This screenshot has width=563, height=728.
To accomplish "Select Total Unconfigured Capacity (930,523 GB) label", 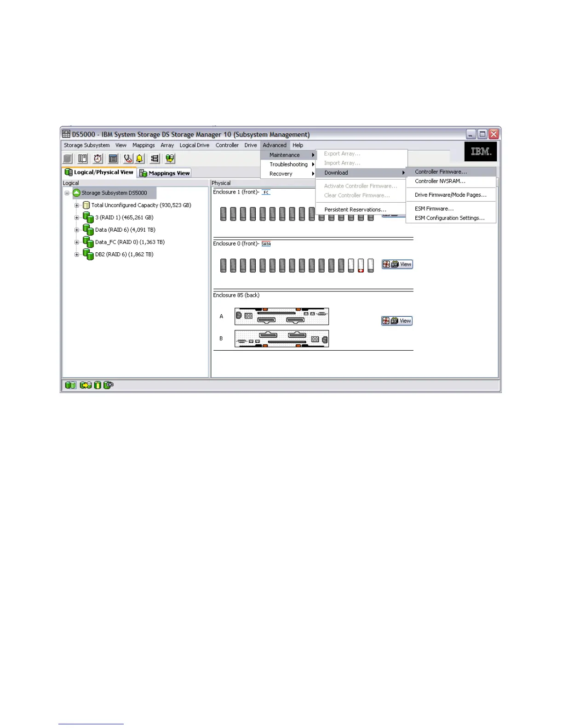I will (x=141, y=205).
